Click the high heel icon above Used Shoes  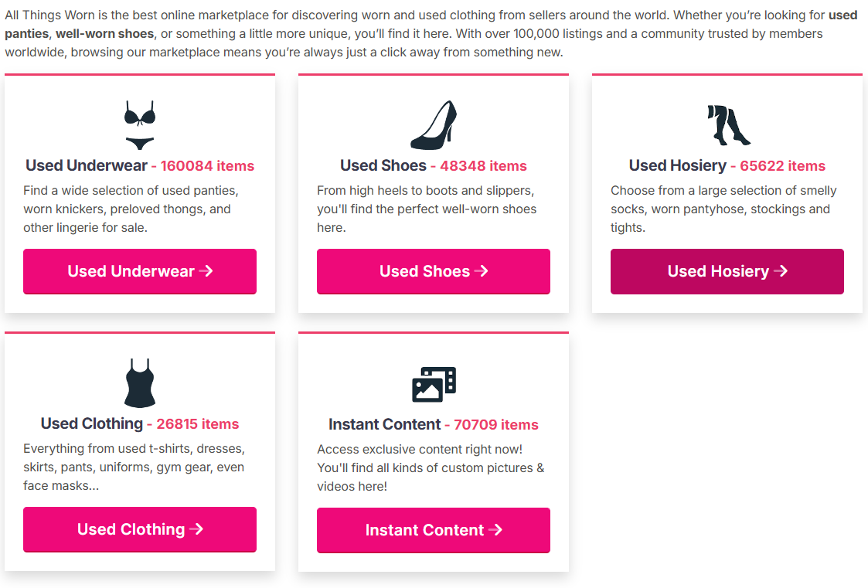coord(433,124)
